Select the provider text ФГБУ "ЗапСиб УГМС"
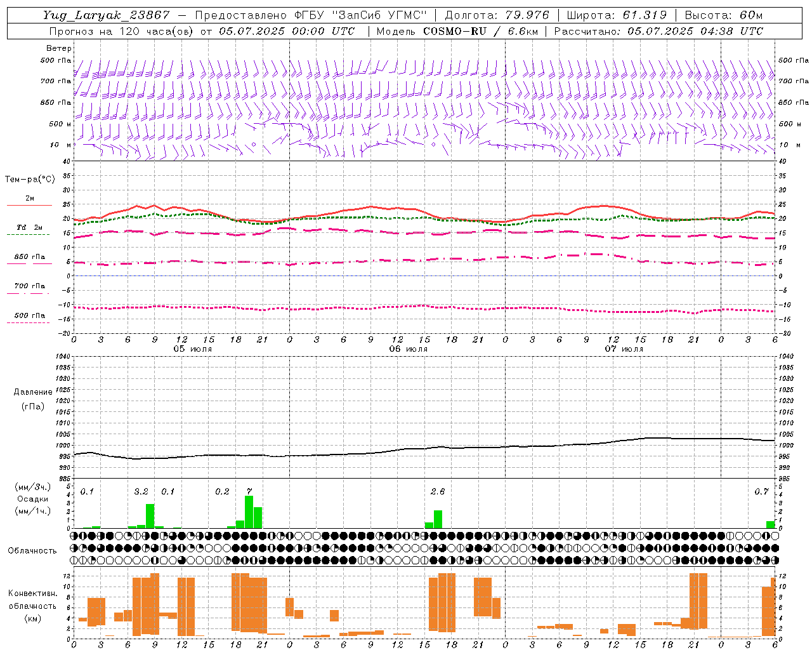Image resolution: width=812 pixels, height=650 pixels. click(x=362, y=16)
